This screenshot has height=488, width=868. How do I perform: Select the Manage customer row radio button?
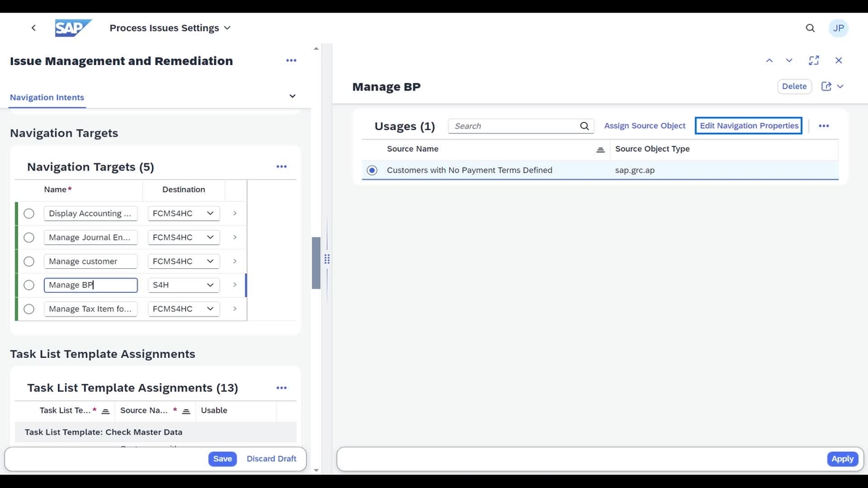click(29, 261)
